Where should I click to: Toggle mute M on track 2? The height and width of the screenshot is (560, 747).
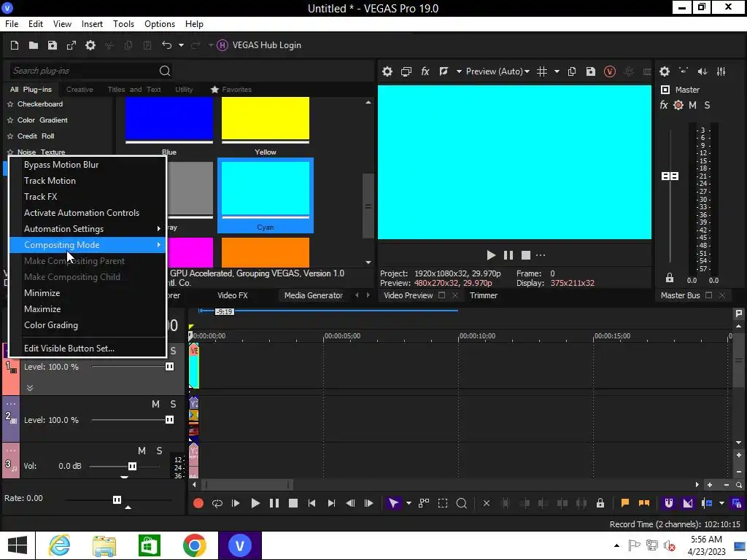pos(156,404)
